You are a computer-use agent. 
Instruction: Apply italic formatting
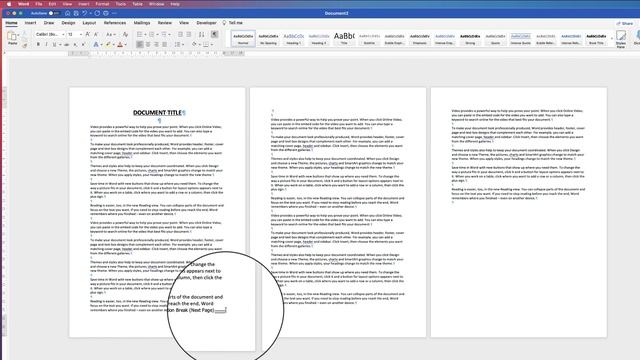pos(46,44)
